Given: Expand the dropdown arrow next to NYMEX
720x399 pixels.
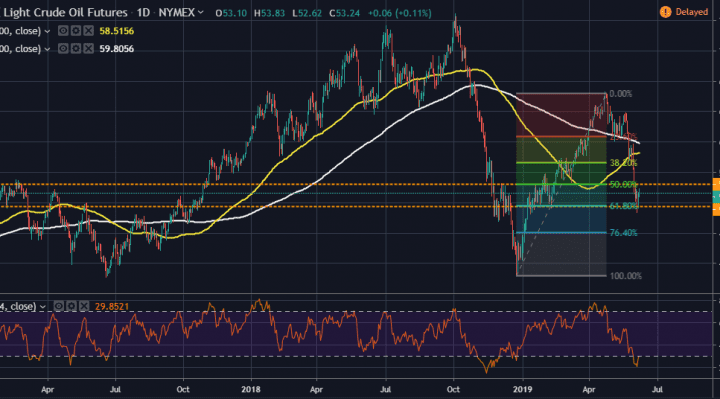Looking at the screenshot, I should [201, 12].
